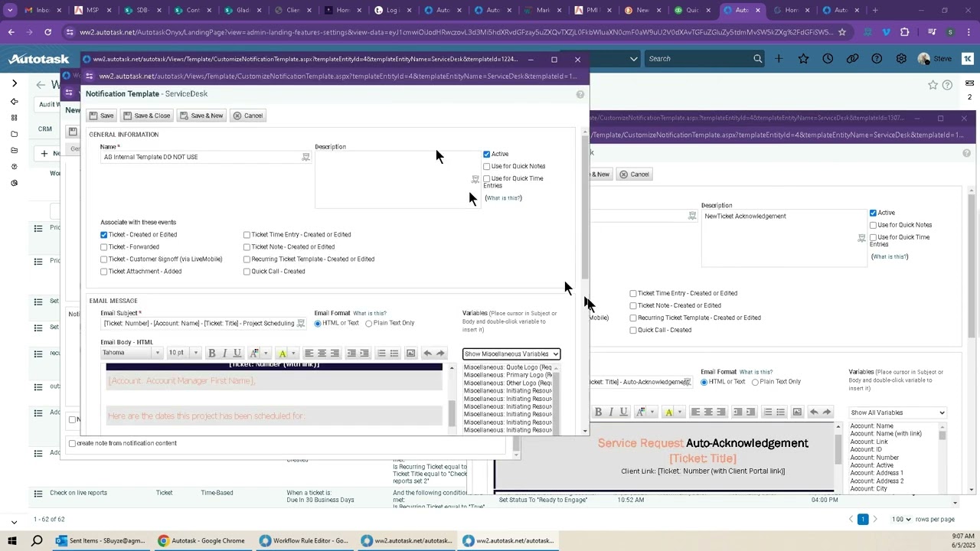Image resolution: width=980 pixels, height=551 pixels.
Task: Enable Use for Quick Notes in front window
Action: 487,166
